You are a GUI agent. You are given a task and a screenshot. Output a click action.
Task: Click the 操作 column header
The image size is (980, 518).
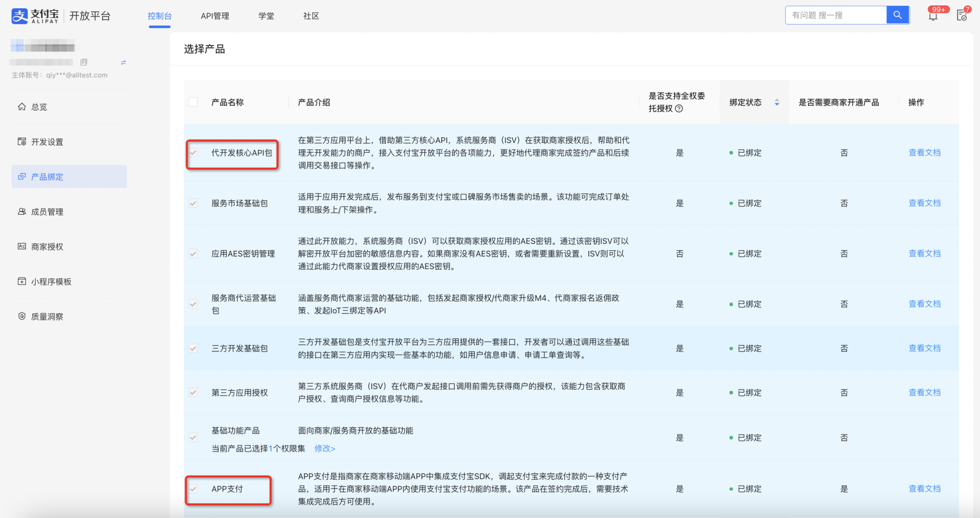916,102
